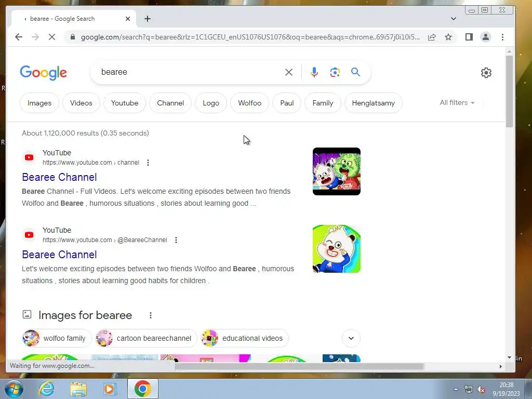Open the network tray icon

coord(469,389)
